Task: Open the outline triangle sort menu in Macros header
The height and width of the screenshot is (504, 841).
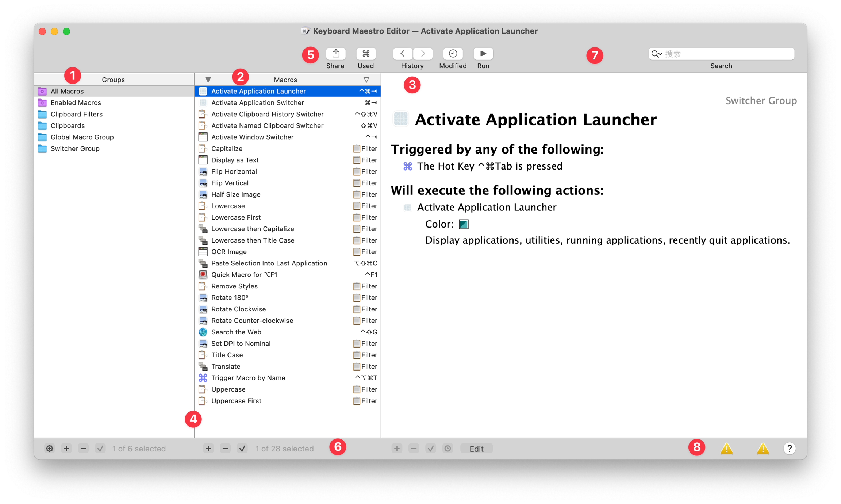Action: (366, 80)
